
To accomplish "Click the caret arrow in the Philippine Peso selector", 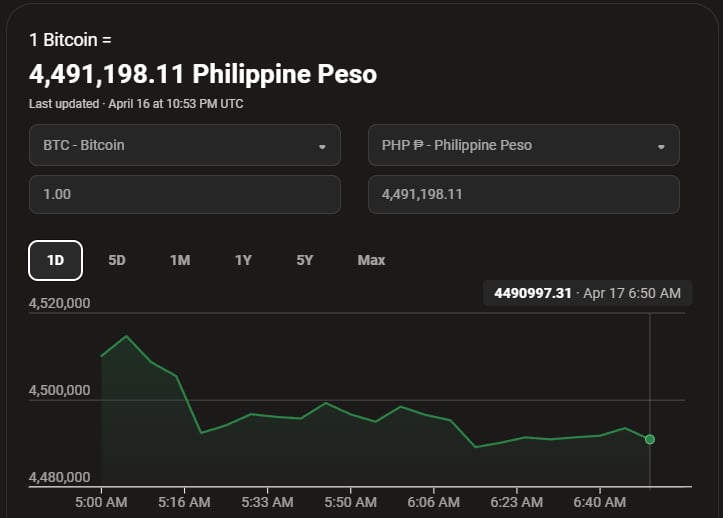I will tap(661, 146).
